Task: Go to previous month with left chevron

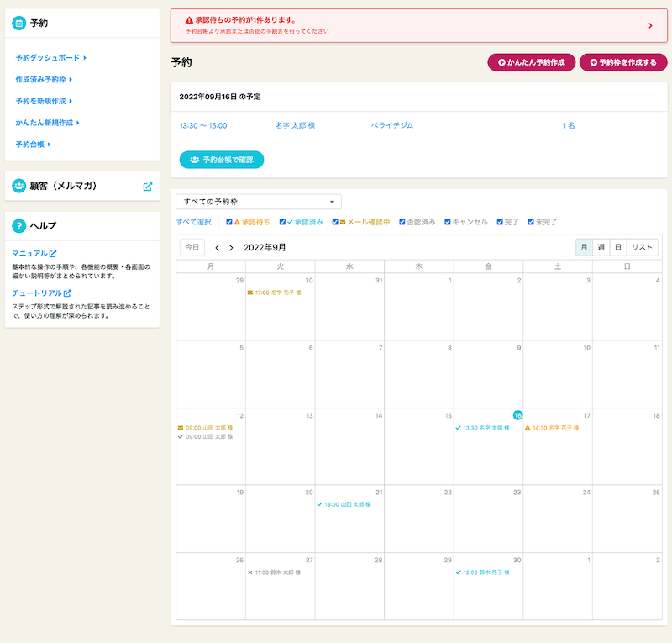Action: pos(218,248)
